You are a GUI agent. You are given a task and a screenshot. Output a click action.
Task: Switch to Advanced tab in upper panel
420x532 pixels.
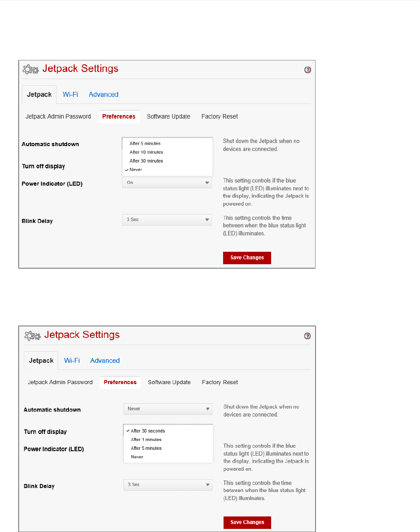[x=104, y=95]
